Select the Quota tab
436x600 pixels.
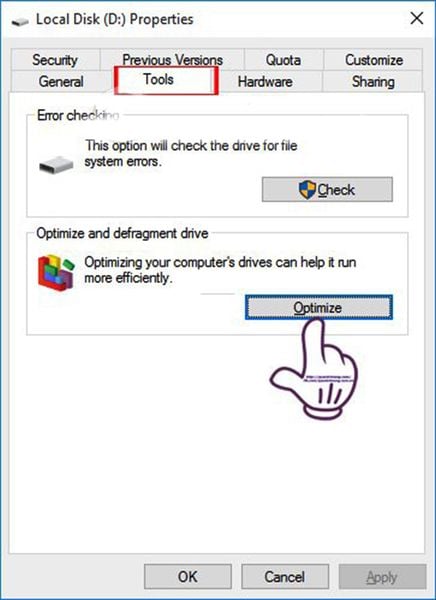coord(283,60)
